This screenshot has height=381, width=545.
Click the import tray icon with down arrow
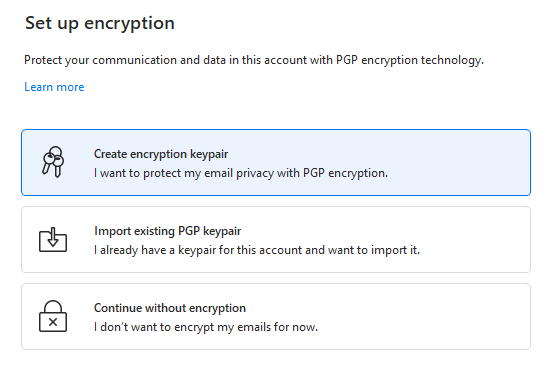[53, 239]
